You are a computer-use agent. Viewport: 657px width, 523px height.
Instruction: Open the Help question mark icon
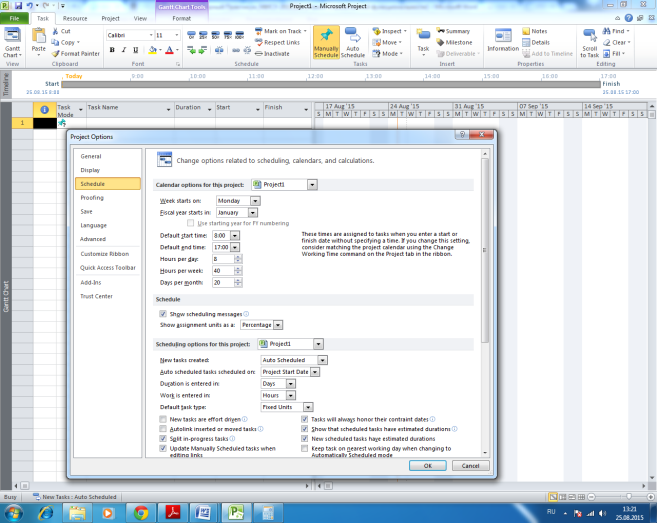[x=629, y=18]
